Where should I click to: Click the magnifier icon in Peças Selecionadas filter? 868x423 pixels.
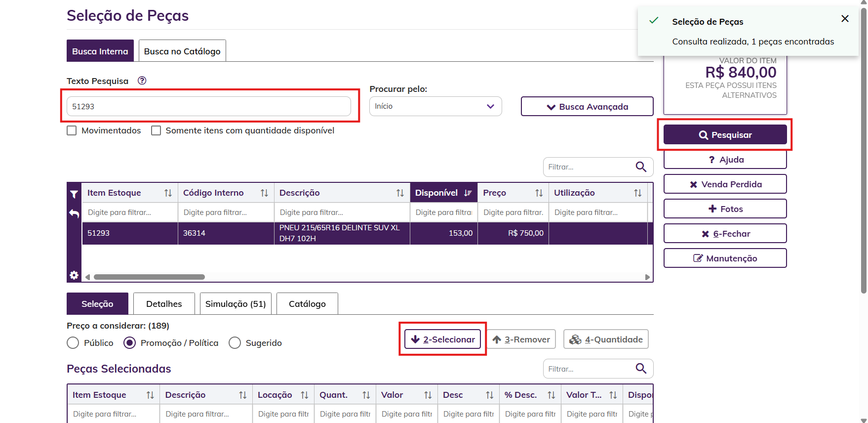pyautogui.click(x=641, y=369)
